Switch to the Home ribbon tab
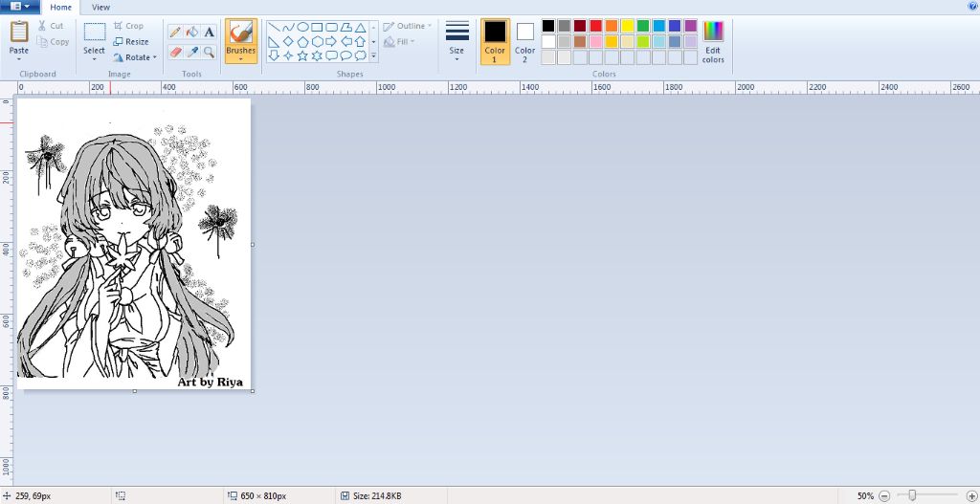Viewport: 980px width, 504px height. coord(60,8)
